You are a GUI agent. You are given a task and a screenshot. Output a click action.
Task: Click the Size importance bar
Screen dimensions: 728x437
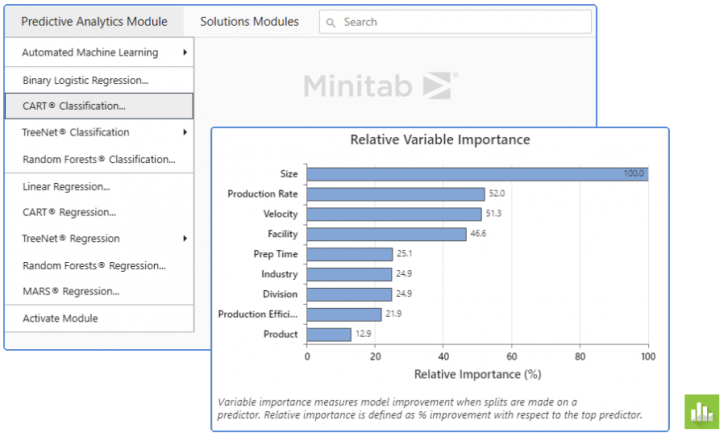(477, 174)
